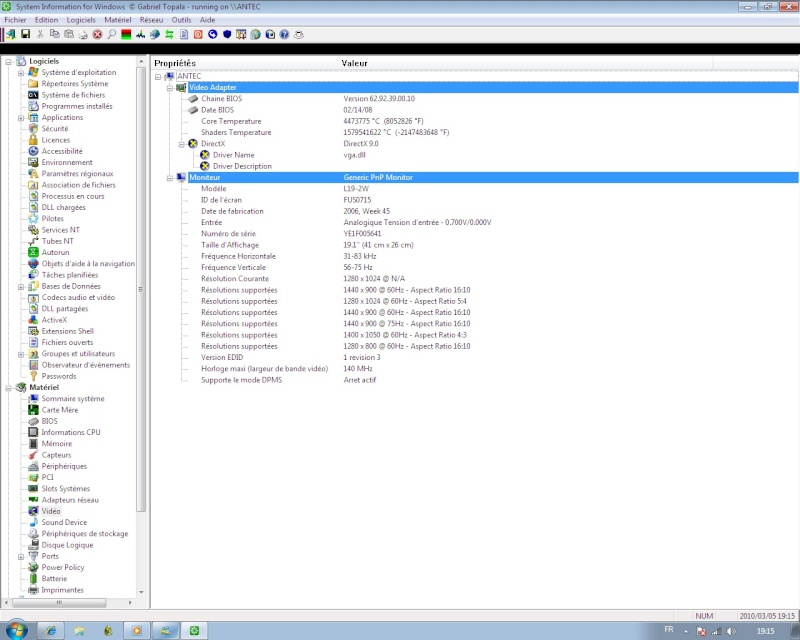Select Processus en cours in tree
The image size is (800, 640).
72,196
